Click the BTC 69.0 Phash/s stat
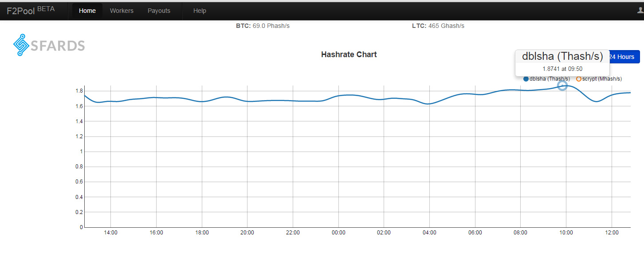 tap(263, 26)
